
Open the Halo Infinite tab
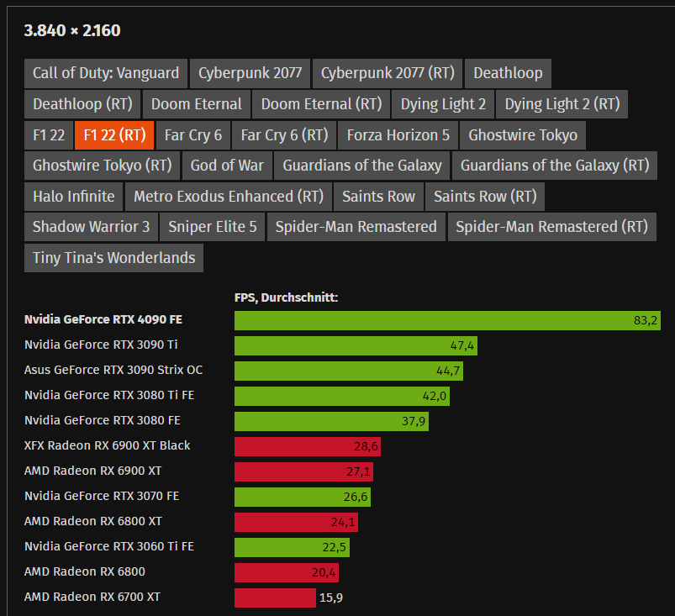74,197
